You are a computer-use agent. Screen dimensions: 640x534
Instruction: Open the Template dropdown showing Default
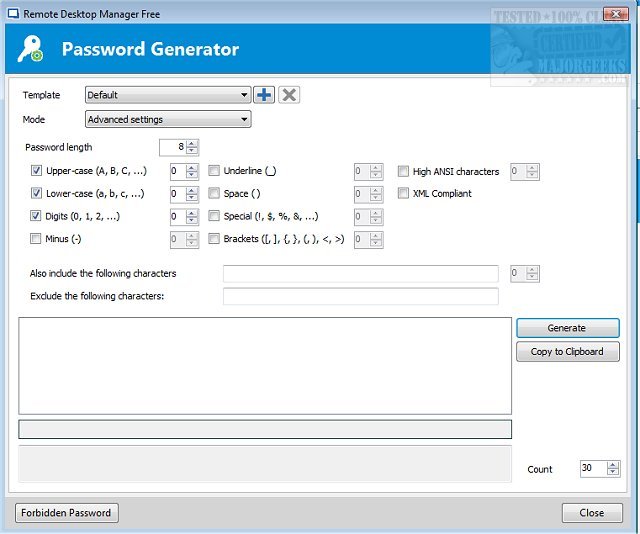(168, 95)
